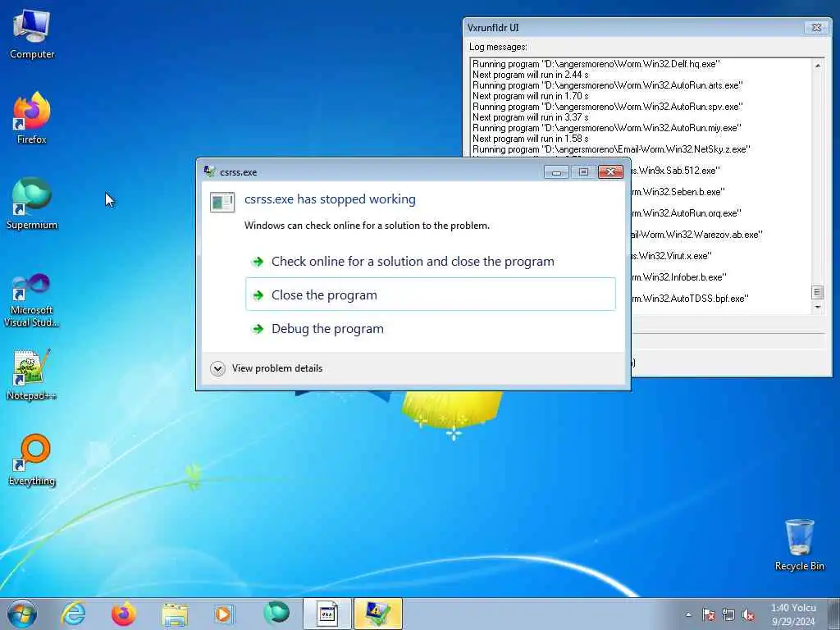Open the Windows Start menu orb
Screen dimensions: 840x630
pos(22,614)
